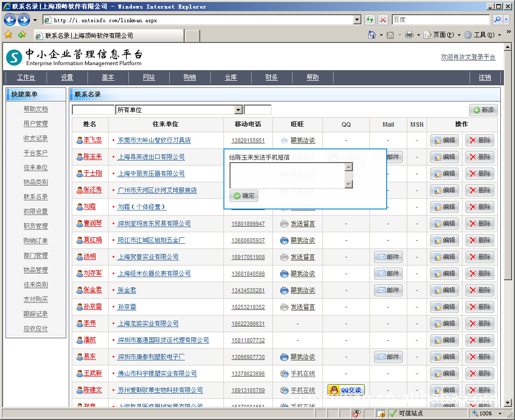Click the QQ交谈 icon for 陈建文
The height and width of the screenshot is (420, 515).
(x=346, y=390)
